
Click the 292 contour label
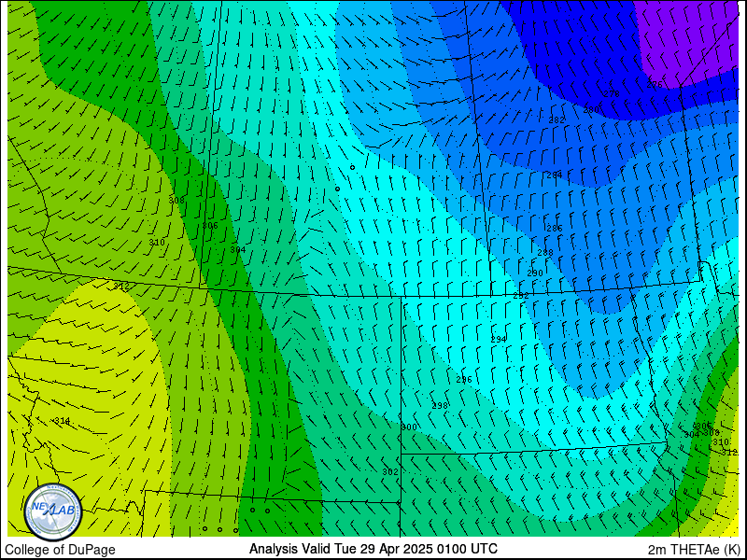click(x=521, y=296)
